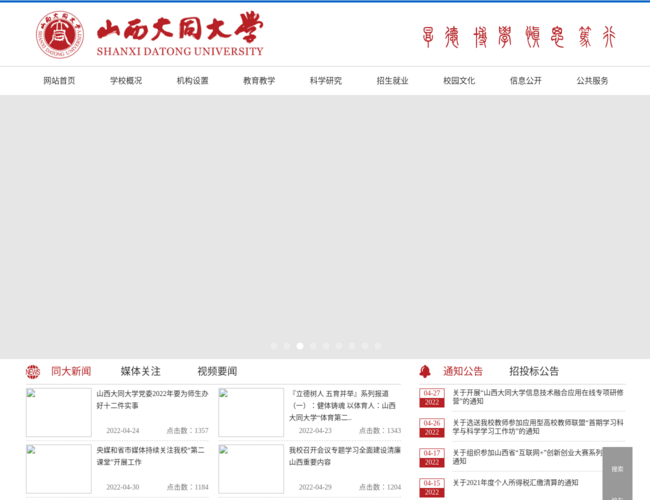Viewport: 650px width, 500px height.
Task: Click the 2022-04-30 date text
Action: point(123,487)
